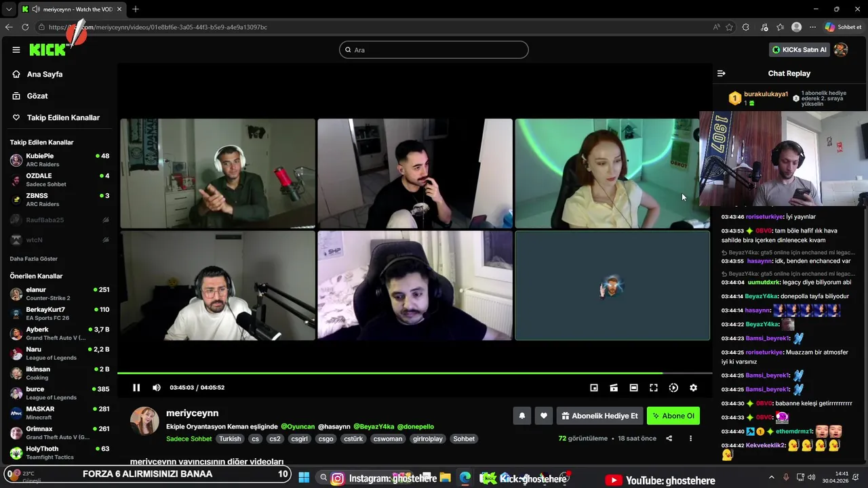Screen dimensions: 868x488
Task: Expand Daha Fazla Göster
Action: [x=34, y=259]
